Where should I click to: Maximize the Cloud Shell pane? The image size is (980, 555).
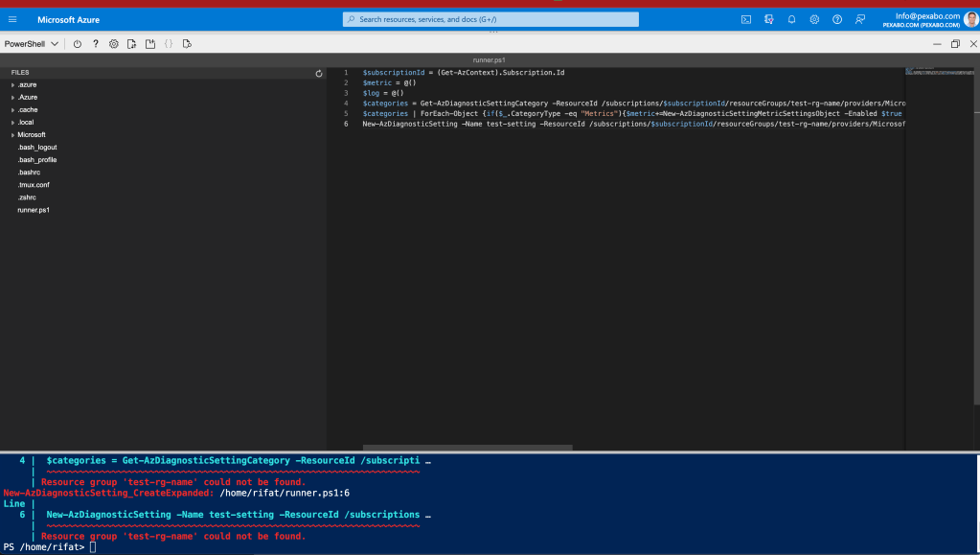tap(955, 44)
